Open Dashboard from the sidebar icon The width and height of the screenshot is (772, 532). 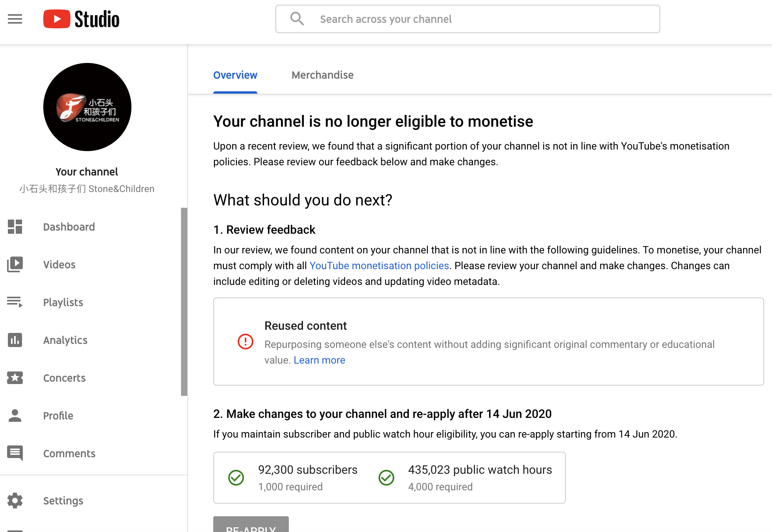click(15, 227)
